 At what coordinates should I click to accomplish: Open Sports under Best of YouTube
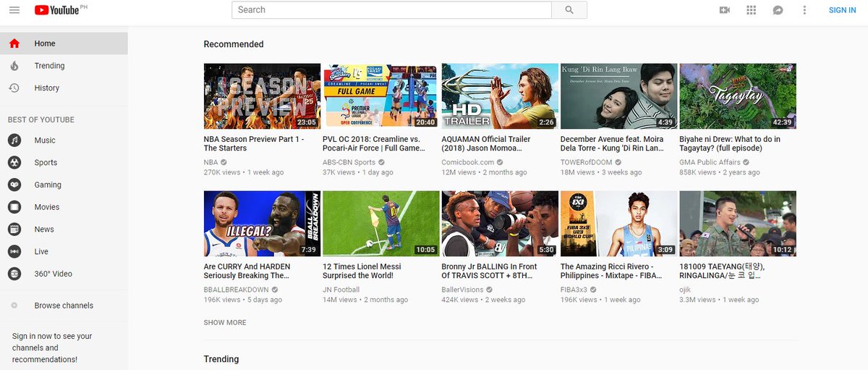click(64, 162)
